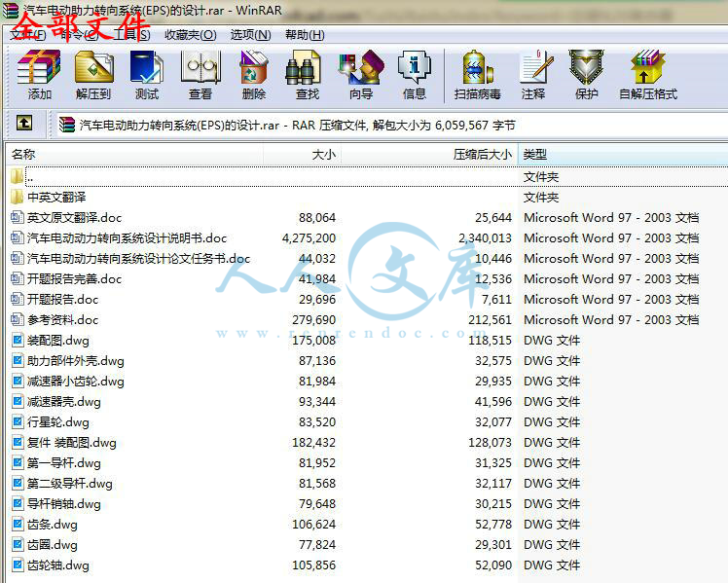
Task: Select file 第一导杆.dwg
Action: [64, 462]
